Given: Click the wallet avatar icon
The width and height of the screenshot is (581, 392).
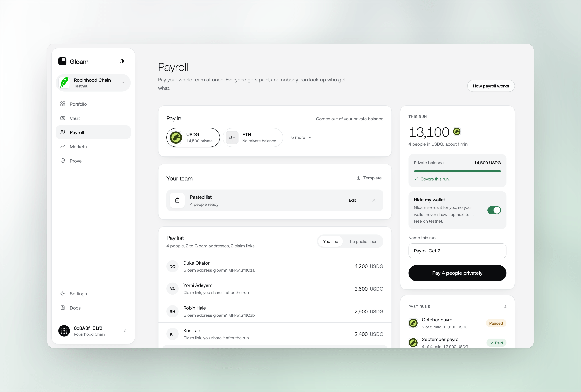Looking at the screenshot, I should coord(64,331).
